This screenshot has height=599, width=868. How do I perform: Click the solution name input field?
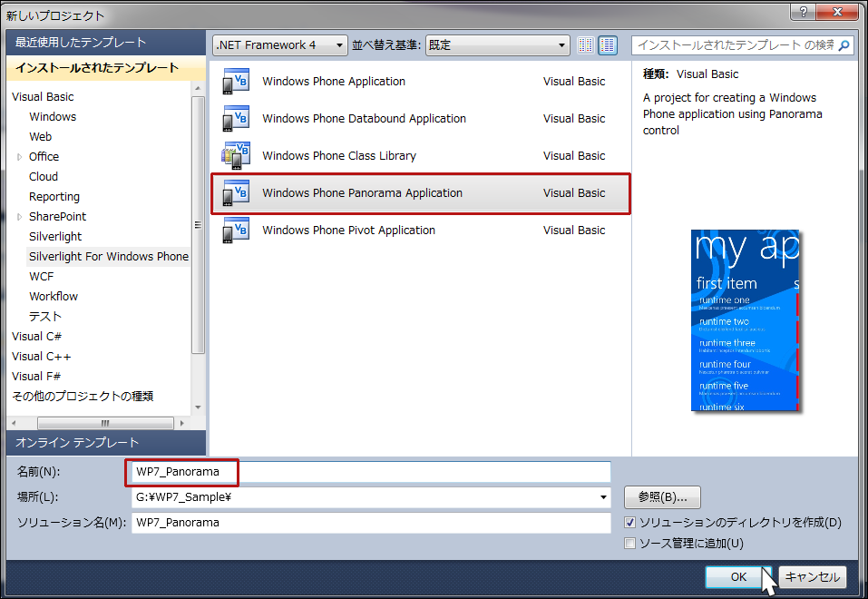click(371, 523)
